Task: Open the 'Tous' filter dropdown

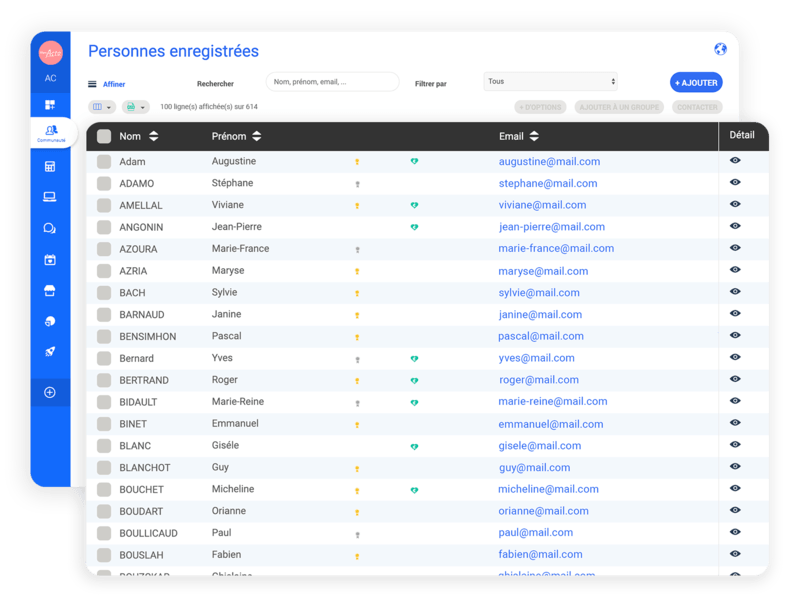Action: click(x=551, y=82)
